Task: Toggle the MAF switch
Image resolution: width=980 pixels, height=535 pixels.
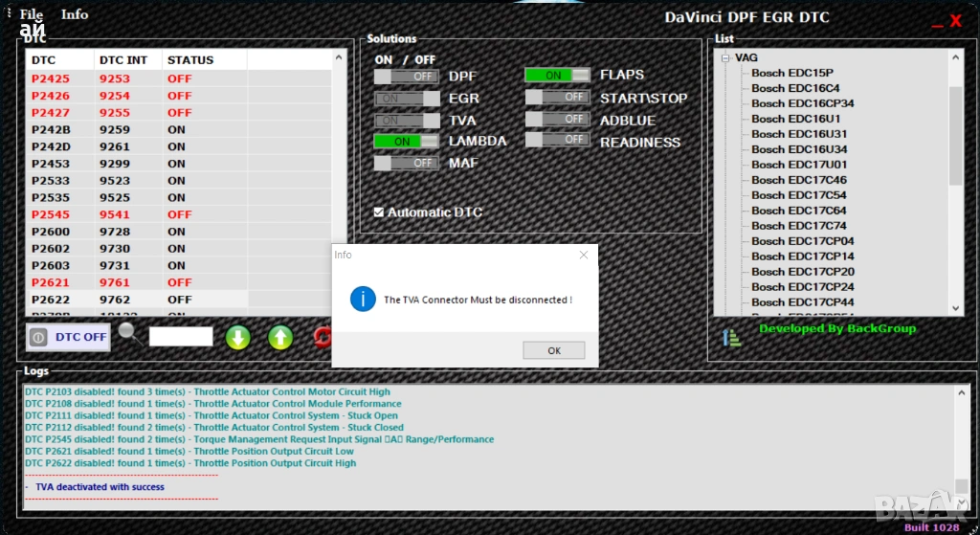Action: point(407,163)
